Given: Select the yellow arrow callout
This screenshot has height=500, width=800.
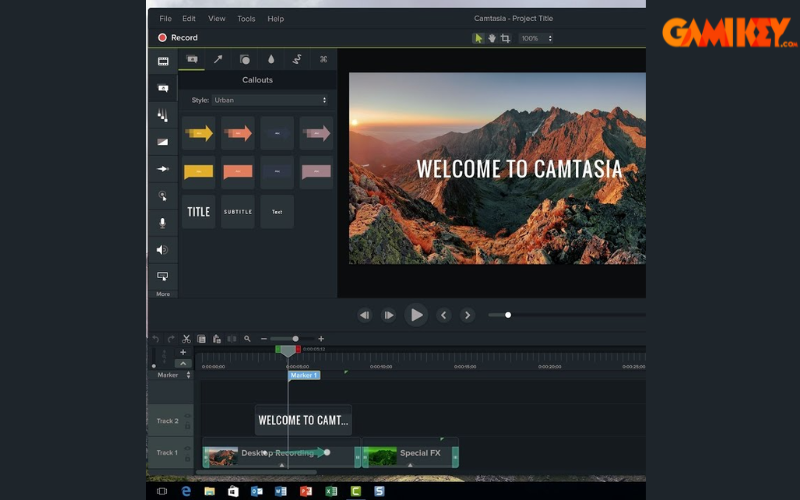Looking at the screenshot, I should pos(198,133).
